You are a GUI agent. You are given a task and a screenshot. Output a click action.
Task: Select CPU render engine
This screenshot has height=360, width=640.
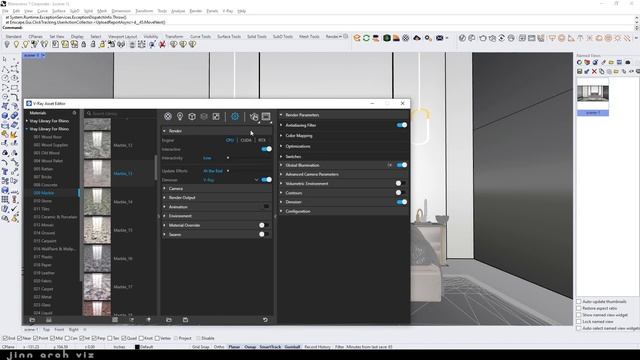click(230, 140)
